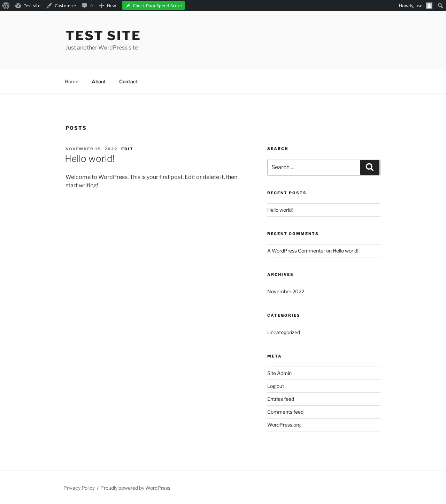Click the WordPress logo icon in admin bar
The width and height of the screenshot is (446, 504).
point(6,6)
